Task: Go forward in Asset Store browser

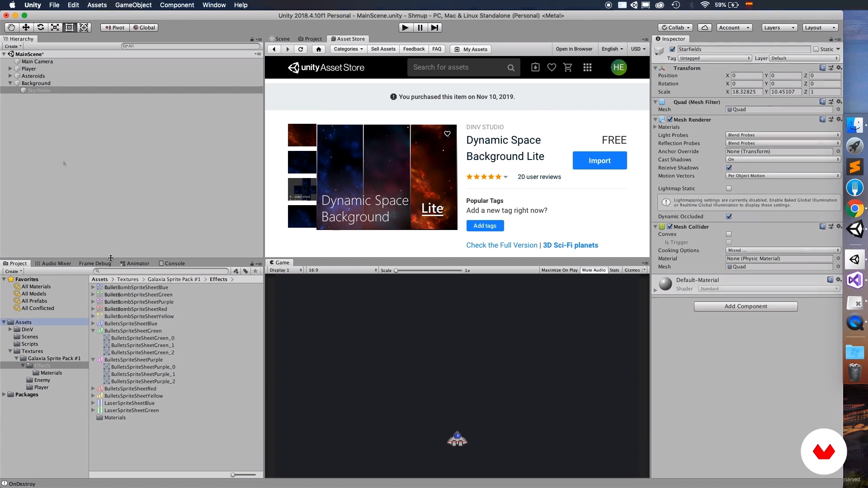Action: [288, 49]
